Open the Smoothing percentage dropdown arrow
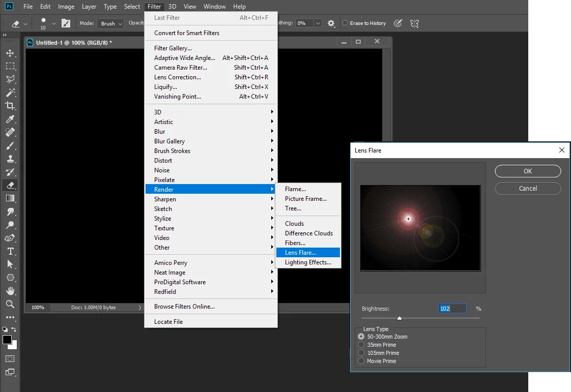This screenshot has width=571, height=392. tap(318, 23)
